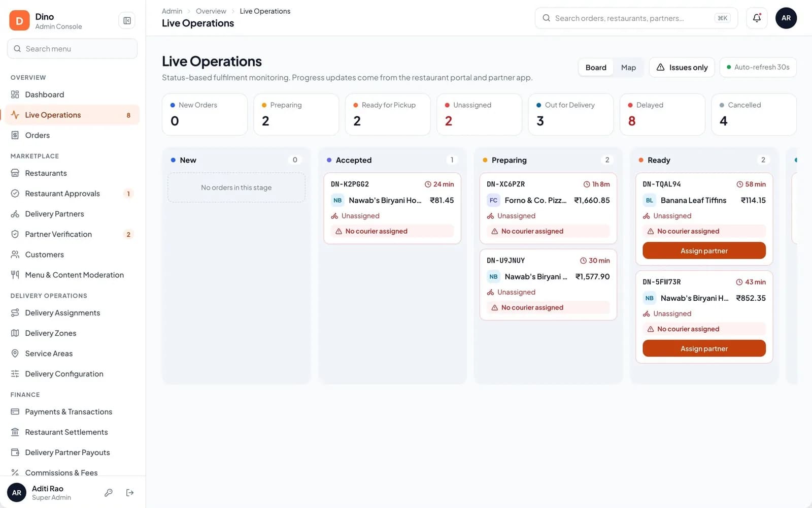Open Orders in the sidebar
The image size is (812, 508).
point(72,135)
